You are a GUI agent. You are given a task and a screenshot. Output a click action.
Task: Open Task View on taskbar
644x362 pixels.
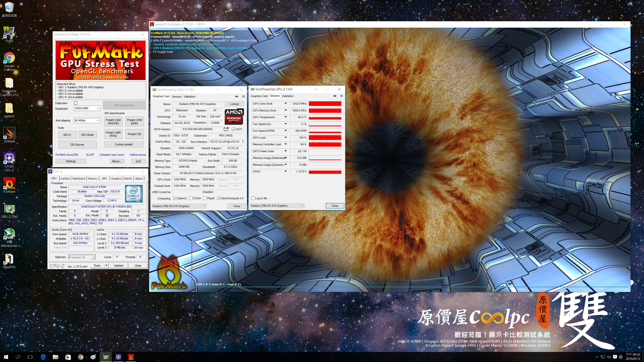coord(30,357)
